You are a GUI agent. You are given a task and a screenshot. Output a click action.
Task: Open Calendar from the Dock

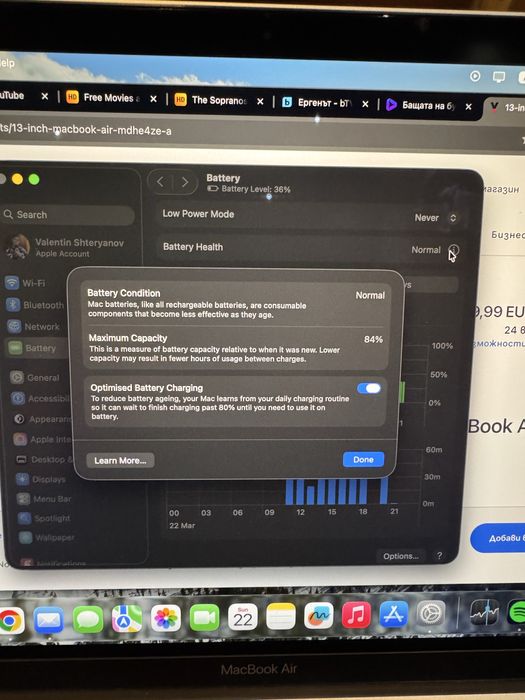pyautogui.click(x=243, y=617)
